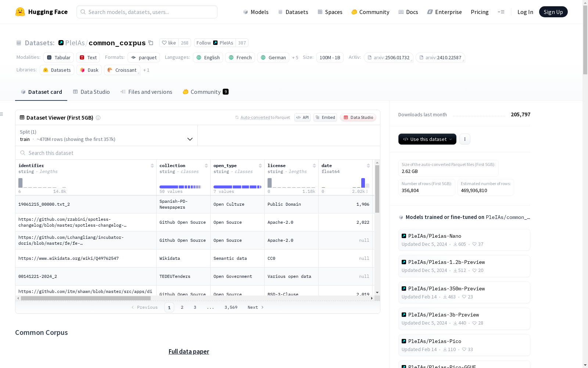Open the navigation overflow menu icon
Screen dimensions: 588x368
pos(501,12)
